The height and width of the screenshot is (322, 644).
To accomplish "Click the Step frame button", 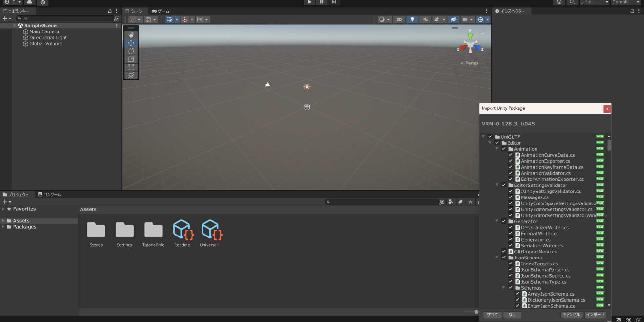I will point(334,2).
